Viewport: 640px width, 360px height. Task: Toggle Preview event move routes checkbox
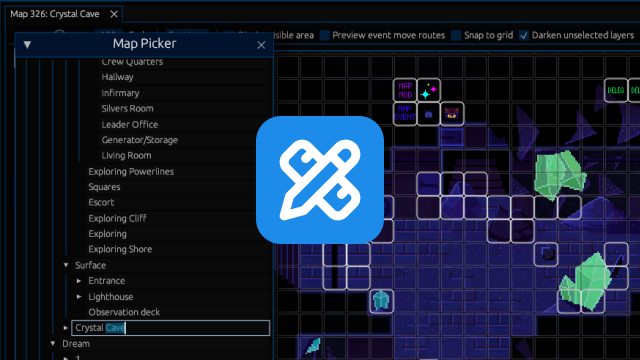point(325,36)
